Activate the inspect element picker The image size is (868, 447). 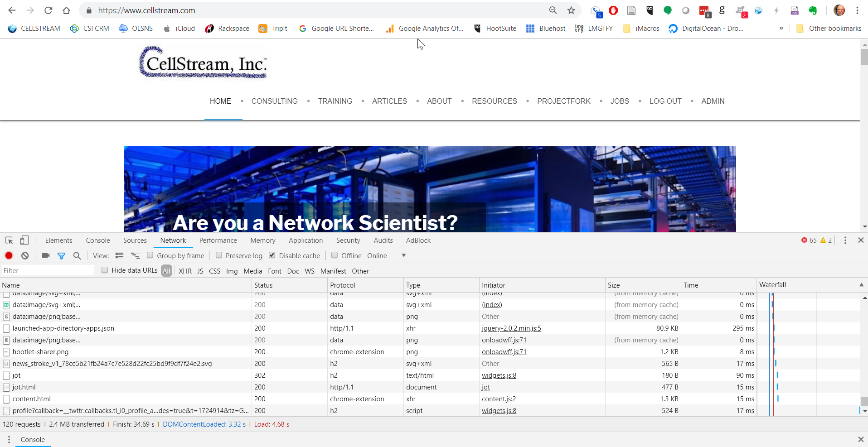click(9, 240)
